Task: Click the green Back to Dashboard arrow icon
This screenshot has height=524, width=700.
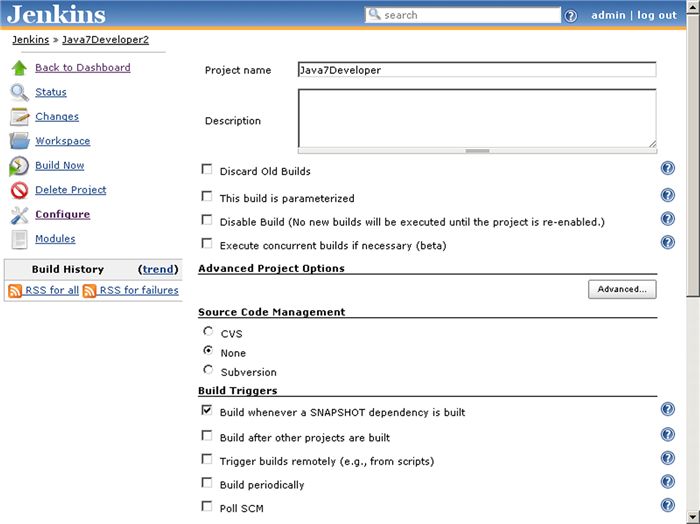Action: [x=19, y=68]
